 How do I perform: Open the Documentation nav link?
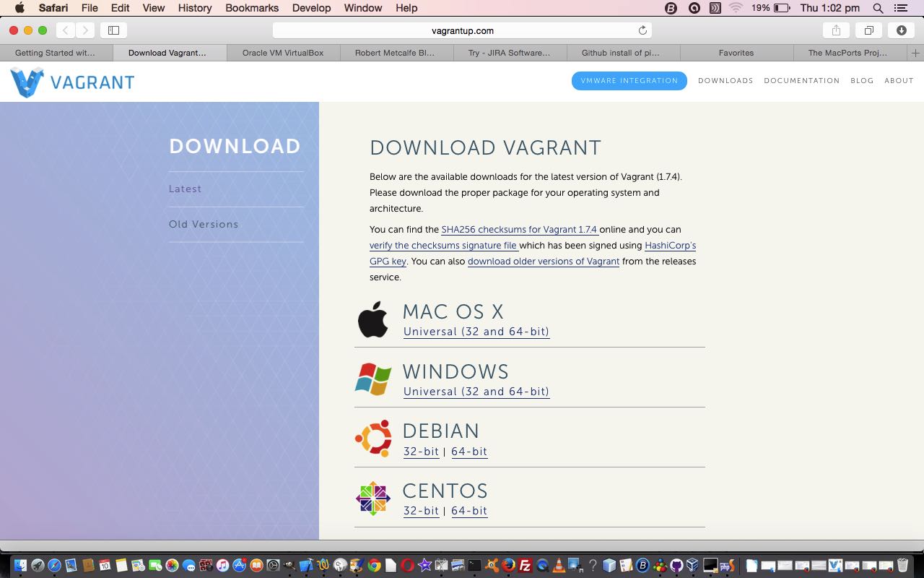pos(802,81)
